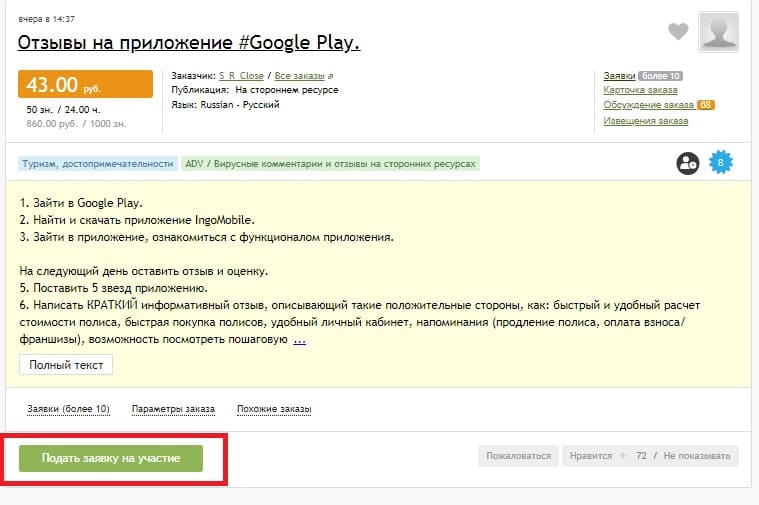This screenshot has height=505, width=759.
Task: Click the dark add-user icon
Action: click(687, 163)
